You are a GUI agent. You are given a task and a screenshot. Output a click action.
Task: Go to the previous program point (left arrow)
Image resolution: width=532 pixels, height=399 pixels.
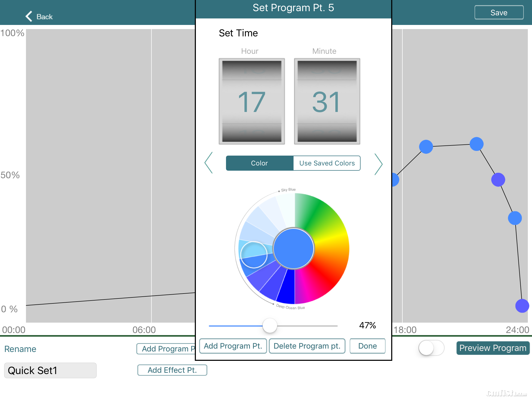pos(209,163)
